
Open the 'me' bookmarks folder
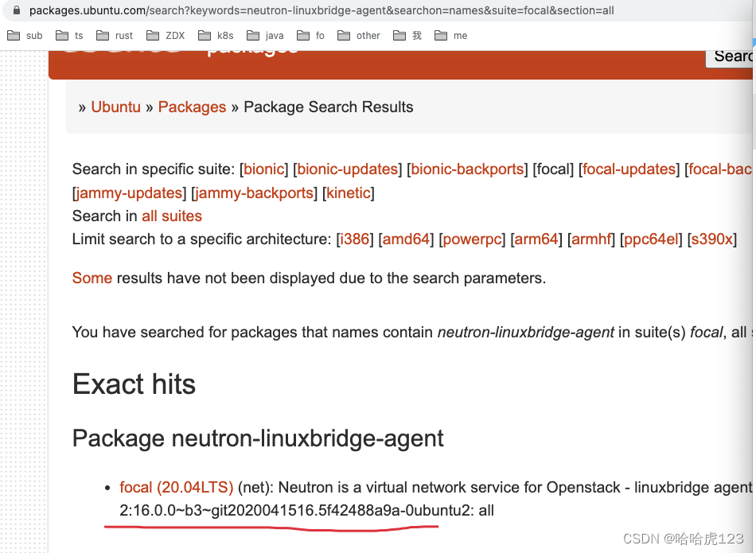pyautogui.click(x=450, y=35)
